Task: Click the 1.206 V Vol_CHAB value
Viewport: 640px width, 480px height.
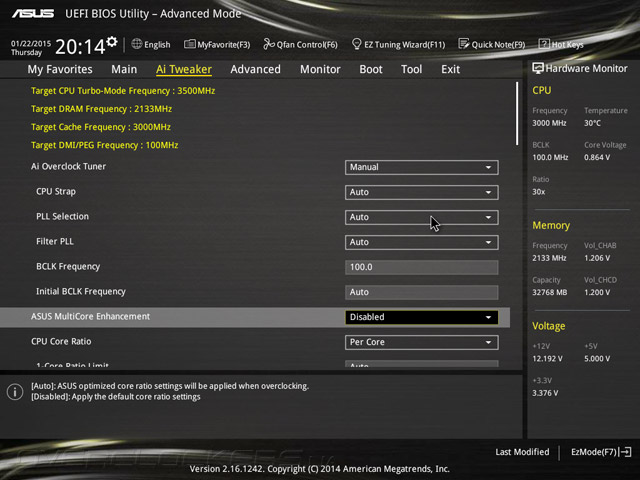Action: tap(597, 258)
